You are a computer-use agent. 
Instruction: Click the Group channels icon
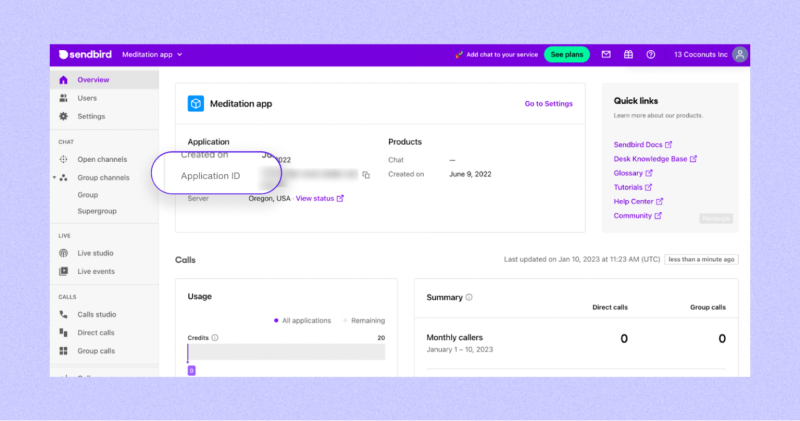(x=63, y=178)
